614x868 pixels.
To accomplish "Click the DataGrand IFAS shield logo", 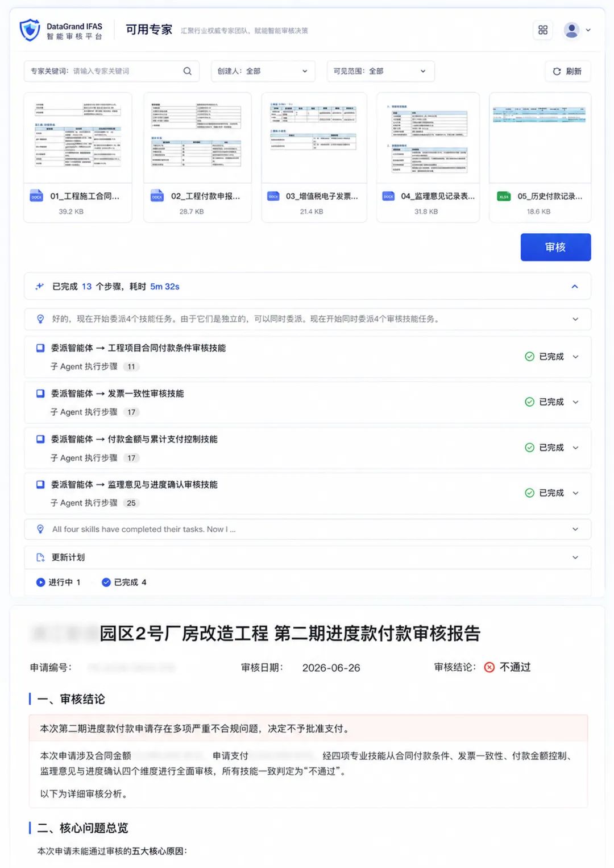I will [x=30, y=30].
